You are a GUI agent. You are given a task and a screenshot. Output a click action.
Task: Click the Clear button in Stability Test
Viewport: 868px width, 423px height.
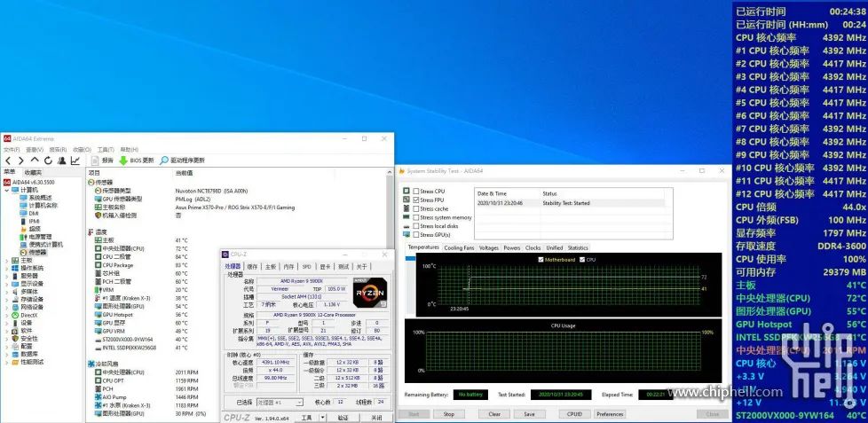494,414
